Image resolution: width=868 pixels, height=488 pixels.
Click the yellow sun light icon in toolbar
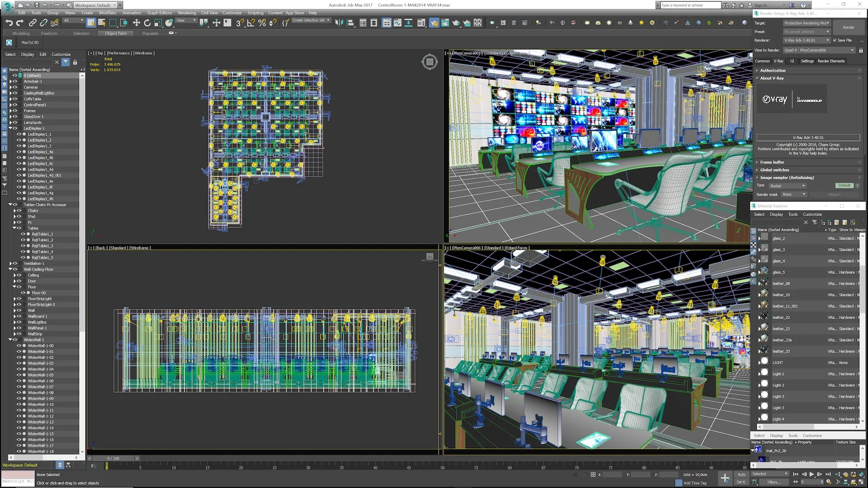click(641, 23)
